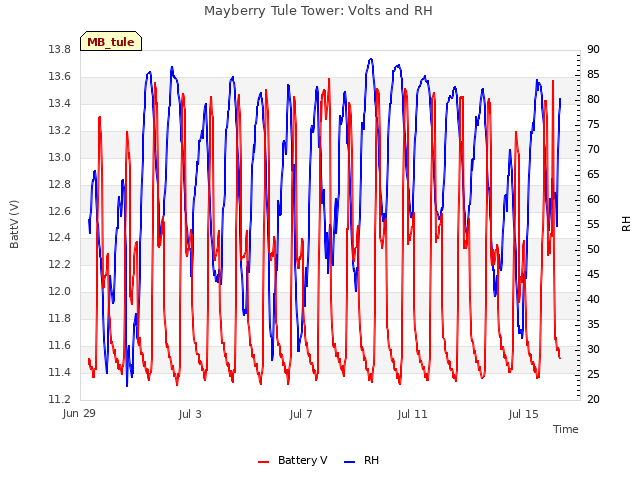
Task: Click the 55 RH tick label
Action: coord(593,224)
